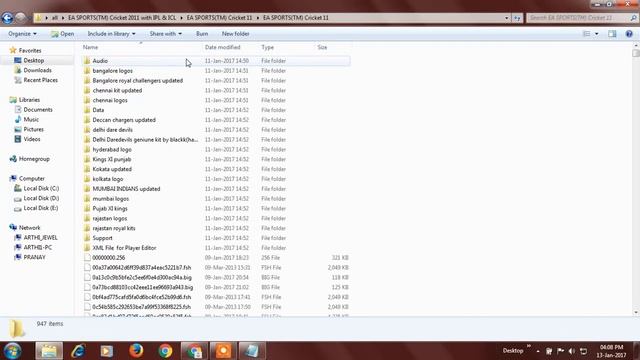Open Local Disk (C:)

(41, 188)
